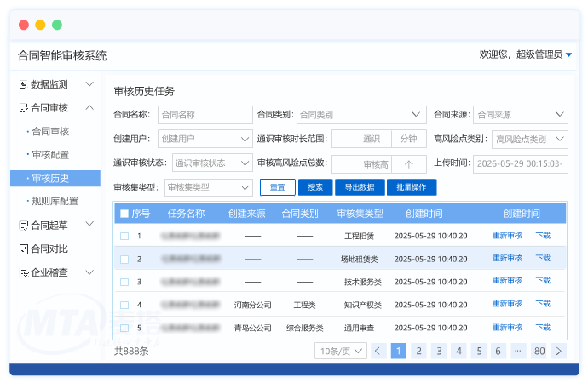Viewport: 588px width, 383px height.
Task: Click the 共888条 total count text
Action: (x=131, y=352)
